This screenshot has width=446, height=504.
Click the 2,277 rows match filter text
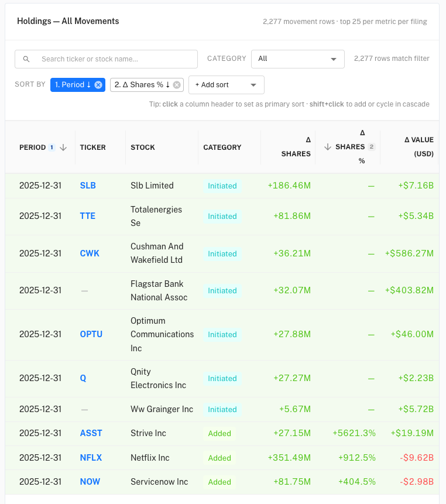tap(392, 59)
